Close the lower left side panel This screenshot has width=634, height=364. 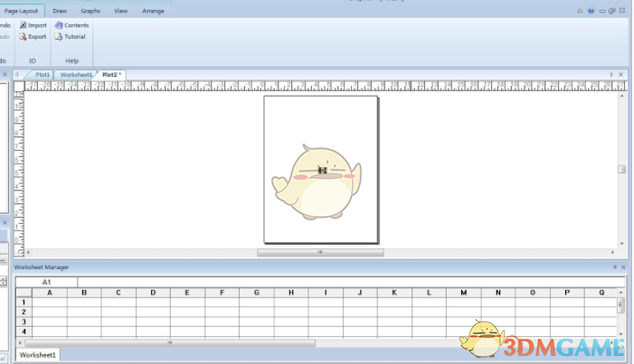click(5, 222)
